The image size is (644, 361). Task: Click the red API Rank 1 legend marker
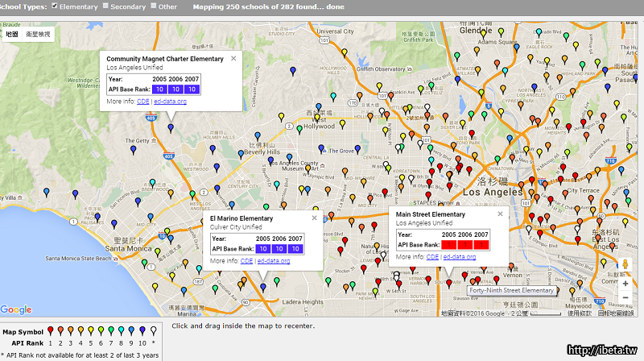pos(51,331)
